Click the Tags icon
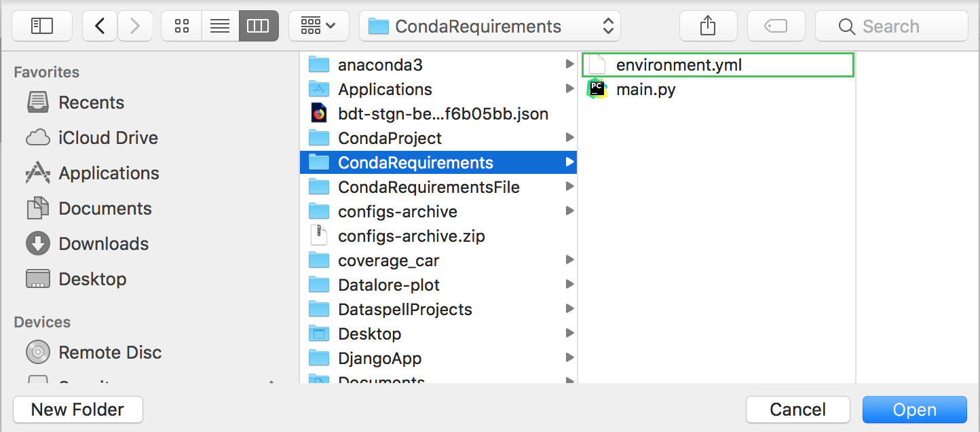 point(776,25)
